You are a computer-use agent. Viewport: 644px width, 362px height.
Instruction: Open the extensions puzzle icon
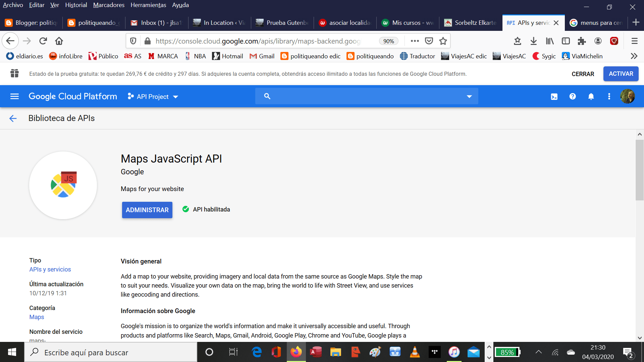pos(582,41)
